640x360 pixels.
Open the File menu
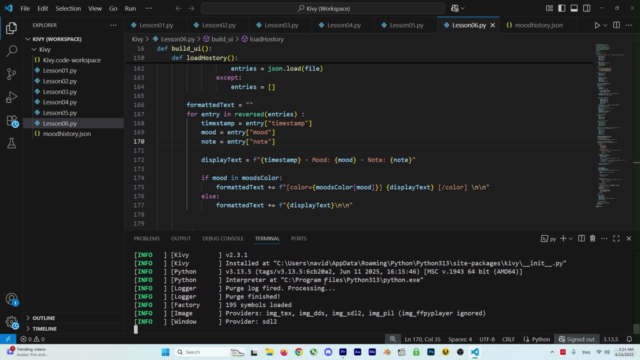click(x=25, y=8)
